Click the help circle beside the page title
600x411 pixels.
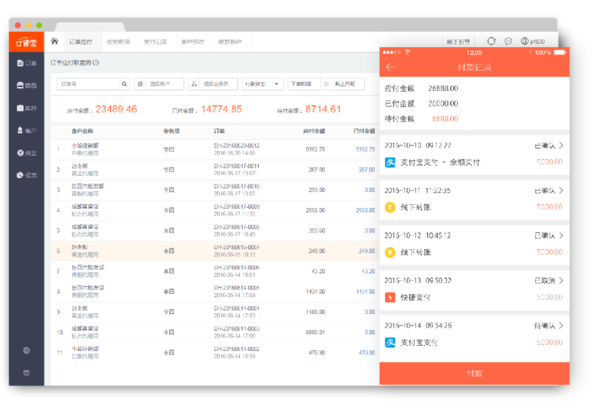point(96,63)
